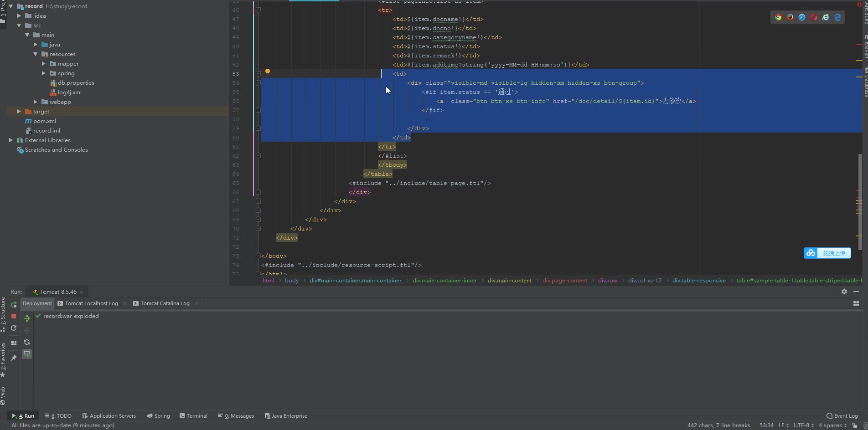
Task: Collapse the main folder
Action: 27,35
